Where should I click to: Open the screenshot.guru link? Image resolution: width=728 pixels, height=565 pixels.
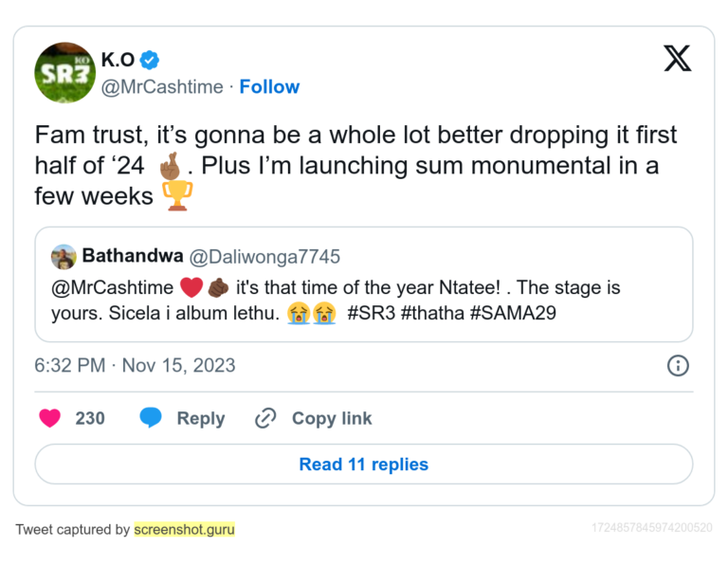(185, 529)
